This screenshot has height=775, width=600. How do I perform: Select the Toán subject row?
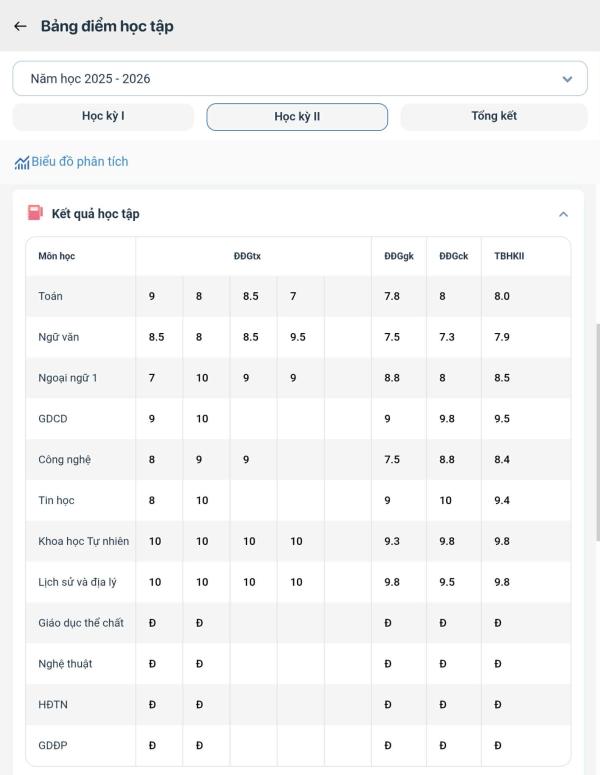(298, 296)
